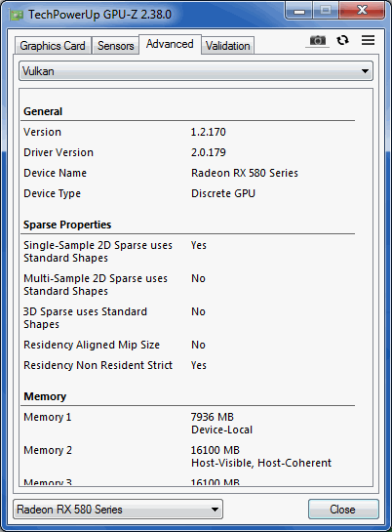Open the Sensors tab
392x532 pixels.
coord(115,46)
